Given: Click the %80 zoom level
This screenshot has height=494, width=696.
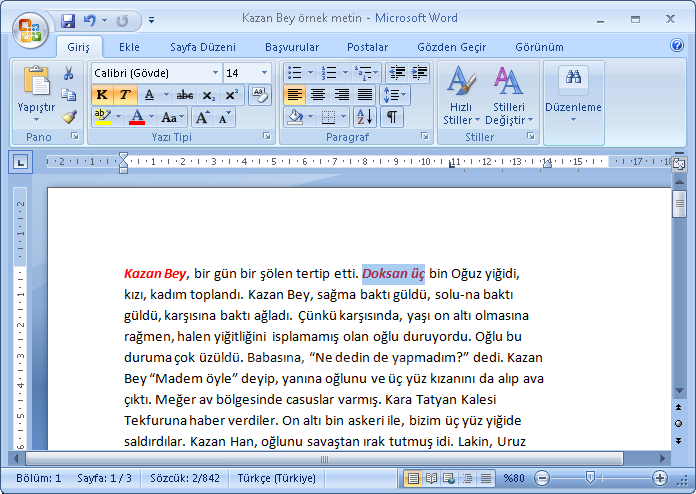Looking at the screenshot, I should pyautogui.click(x=514, y=478).
